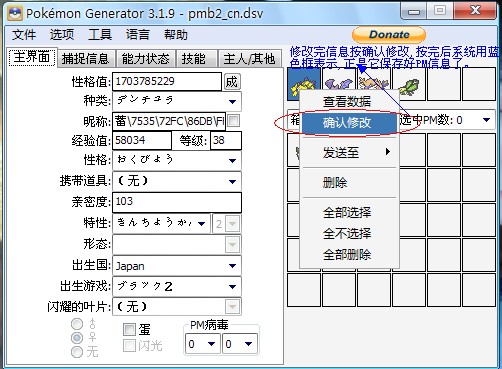Viewport: 502px width, 369px height.
Task: Choose 删除 in the context menu
Action: click(x=349, y=183)
